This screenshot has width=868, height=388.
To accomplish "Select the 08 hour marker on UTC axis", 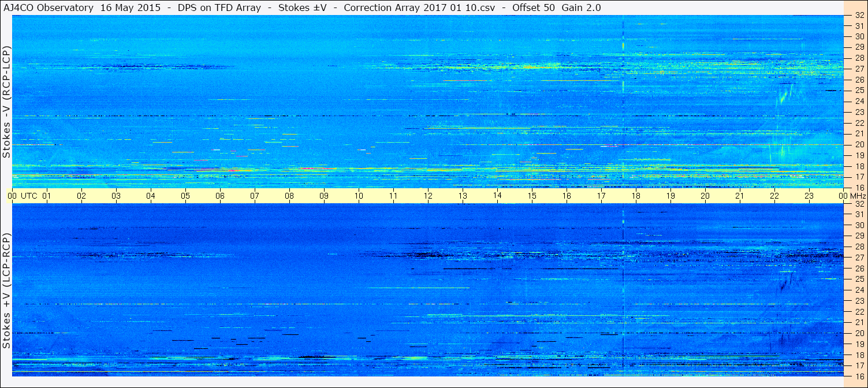I will [x=289, y=196].
